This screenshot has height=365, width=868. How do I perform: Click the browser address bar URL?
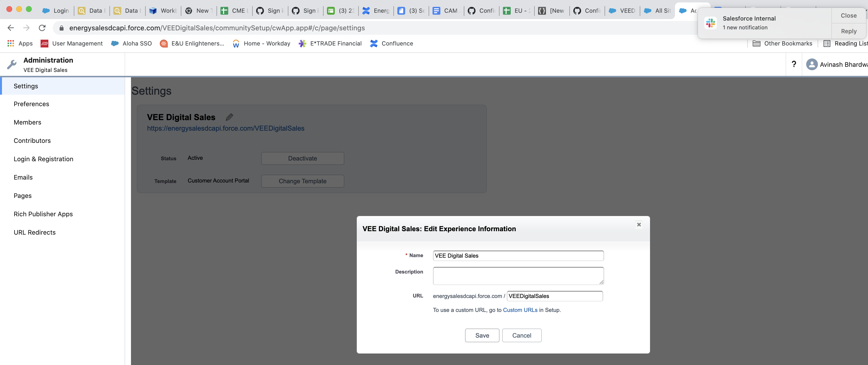pyautogui.click(x=217, y=28)
